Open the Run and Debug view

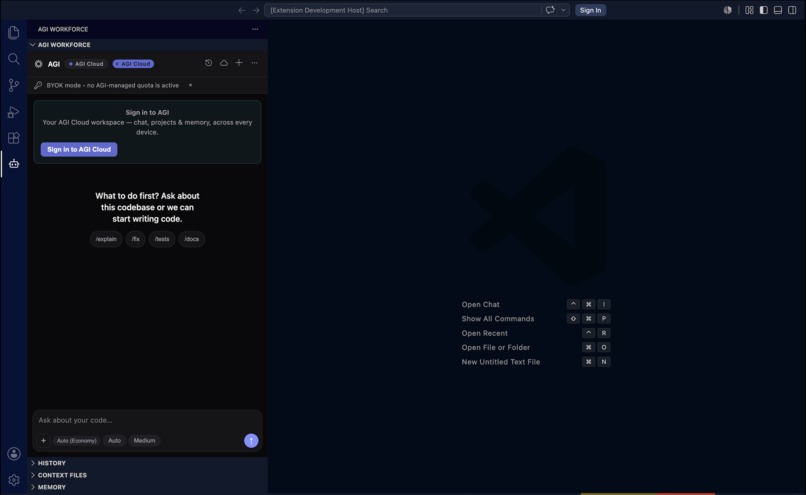pos(14,112)
